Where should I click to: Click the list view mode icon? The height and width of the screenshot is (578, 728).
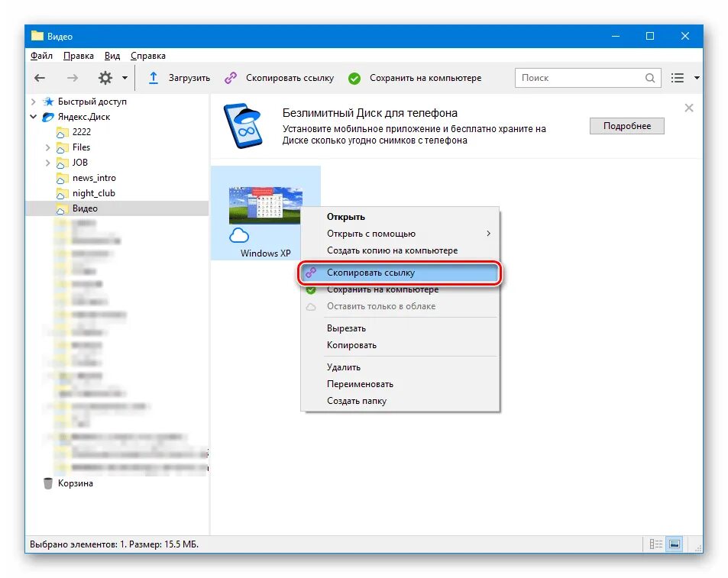pyautogui.click(x=678, y=78)
